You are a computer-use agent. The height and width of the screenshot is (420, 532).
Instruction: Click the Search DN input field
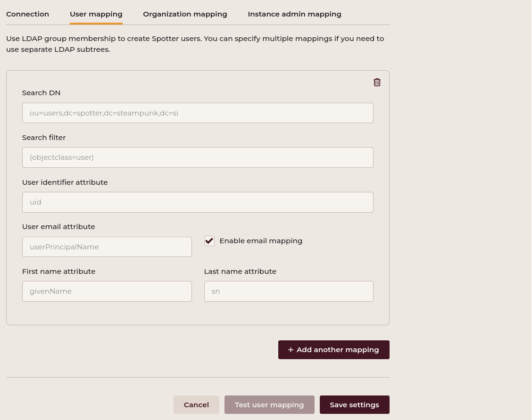point(198,113)
